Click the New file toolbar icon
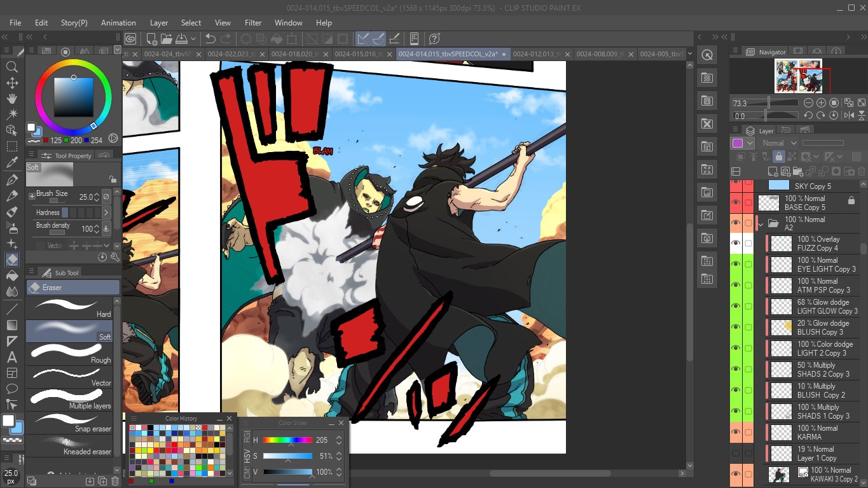This screenshot has height=488, width=868. coord(150,39)
